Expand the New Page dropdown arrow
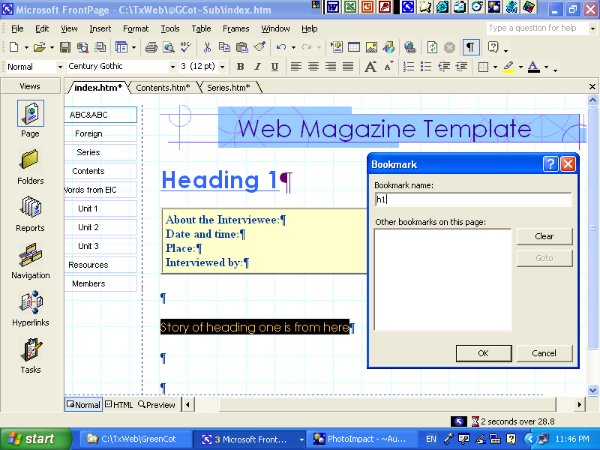Screen dimensions: 600x450 pos(26,47)
